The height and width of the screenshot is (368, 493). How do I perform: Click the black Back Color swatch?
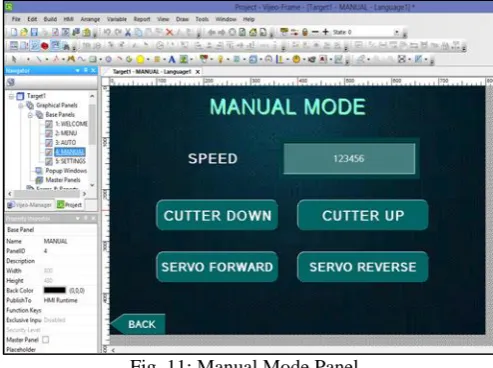point(55,290)
